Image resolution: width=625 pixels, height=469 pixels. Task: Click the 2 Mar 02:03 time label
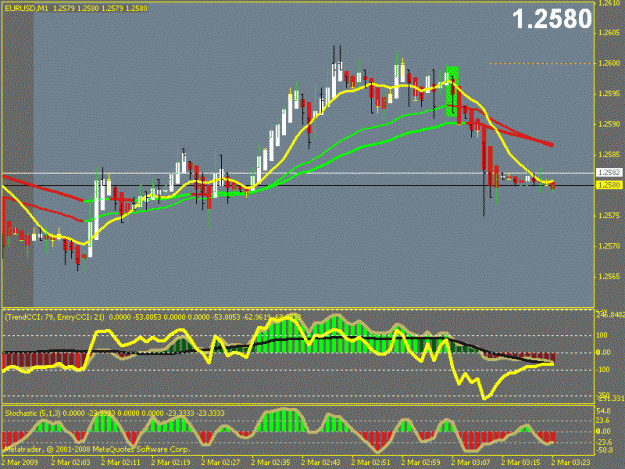pyautogui.click(x=71, y=463)
